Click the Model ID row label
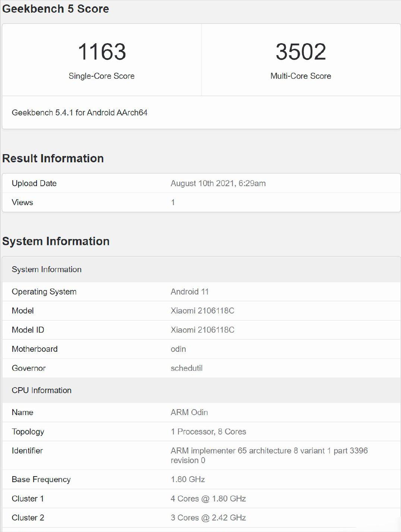Viewport: 401px width, 532px height. tap(28, 330)
